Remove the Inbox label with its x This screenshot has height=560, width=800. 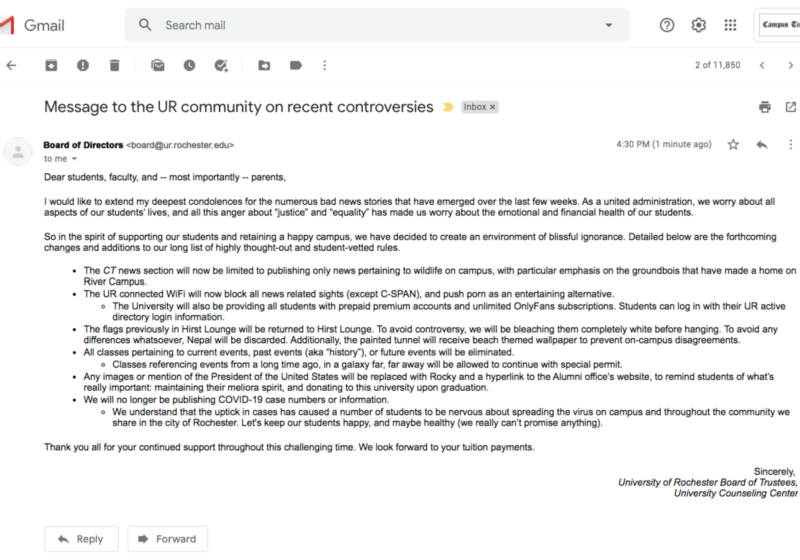click(493, 107)
